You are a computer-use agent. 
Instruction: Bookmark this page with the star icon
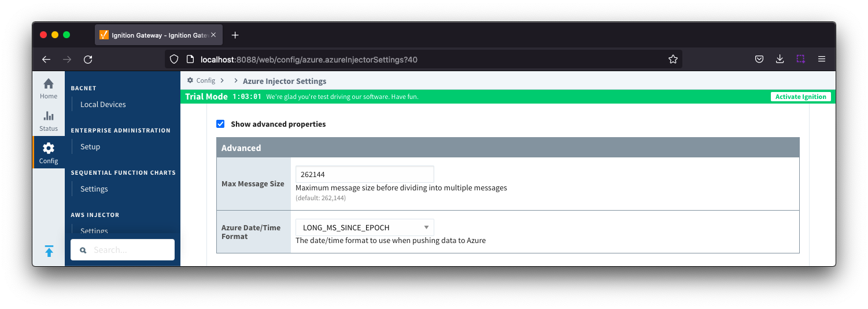673,59
